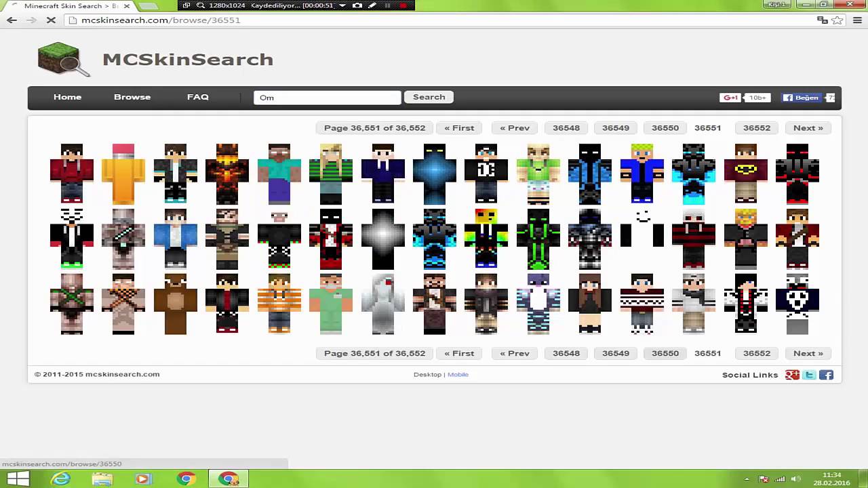This screenshot has width=868, height=488.
Task: Bookmark this page with the star icon
Action: click(x=837, y=20)
